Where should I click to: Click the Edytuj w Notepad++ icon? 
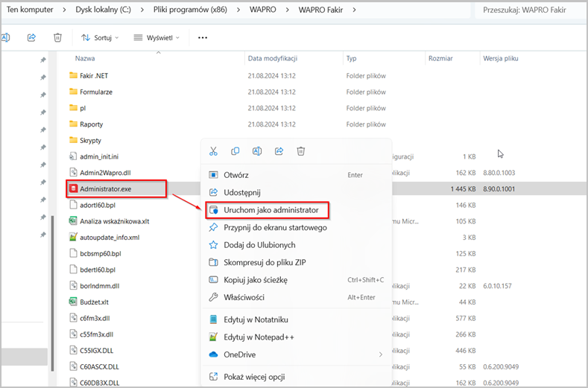(x=213, y=337)
